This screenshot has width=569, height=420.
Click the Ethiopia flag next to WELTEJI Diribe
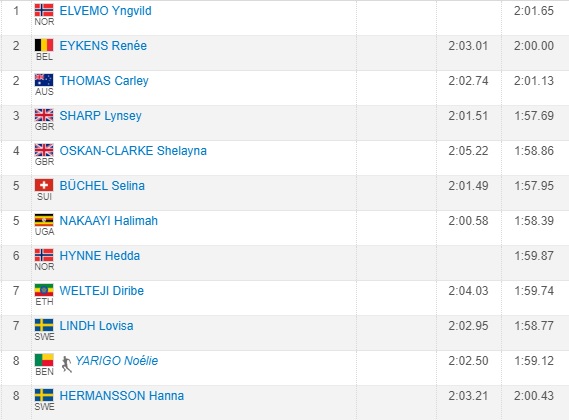coord(44,290)
